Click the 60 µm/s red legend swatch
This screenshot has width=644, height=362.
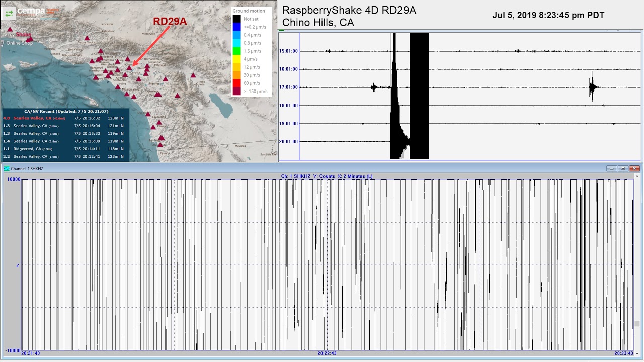pos(236,83)
